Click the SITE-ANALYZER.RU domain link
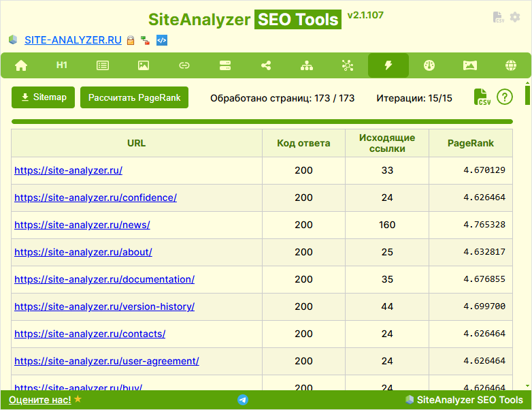 coord(73,40)
